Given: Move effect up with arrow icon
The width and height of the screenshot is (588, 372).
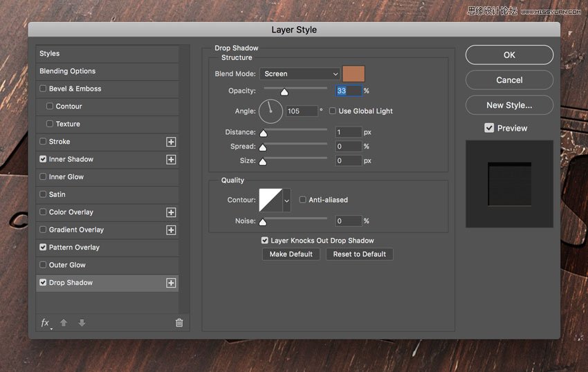Looking at the screenshot, I should pyautogui.click(x=64, y=323).
